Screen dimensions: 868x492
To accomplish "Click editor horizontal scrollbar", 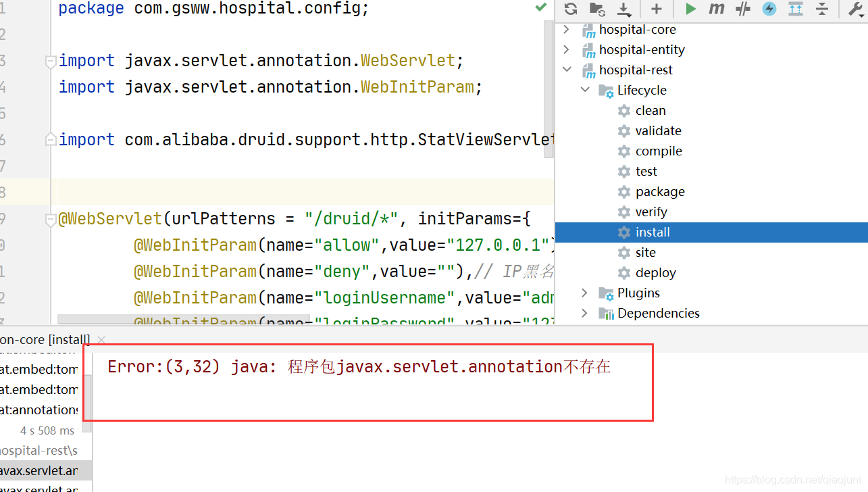I will coord(183,318).
